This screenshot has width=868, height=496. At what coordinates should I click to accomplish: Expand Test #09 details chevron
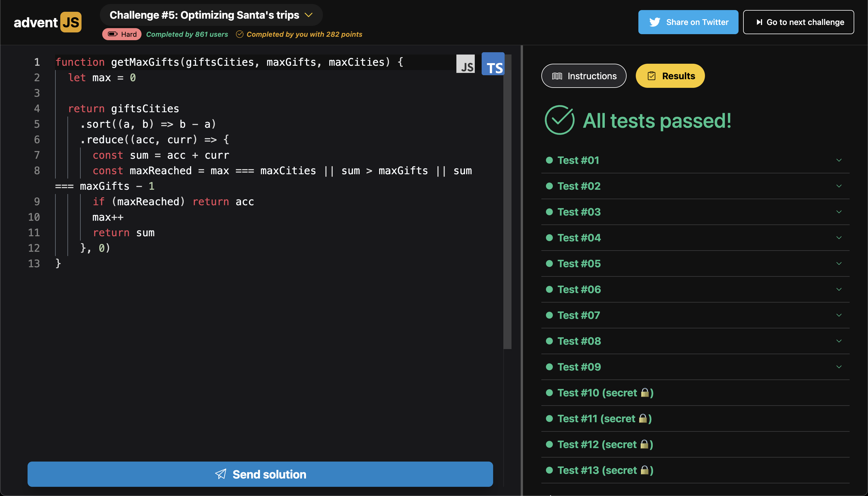tap(839, 367)
